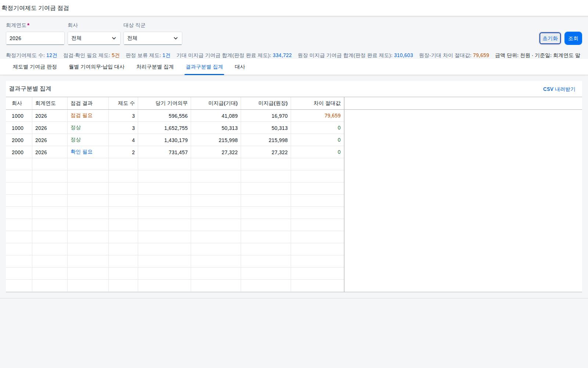588x368 pixels.
Task: Click the 5건 점검·확인 필요 value
Action: click(x=115, y=55)
